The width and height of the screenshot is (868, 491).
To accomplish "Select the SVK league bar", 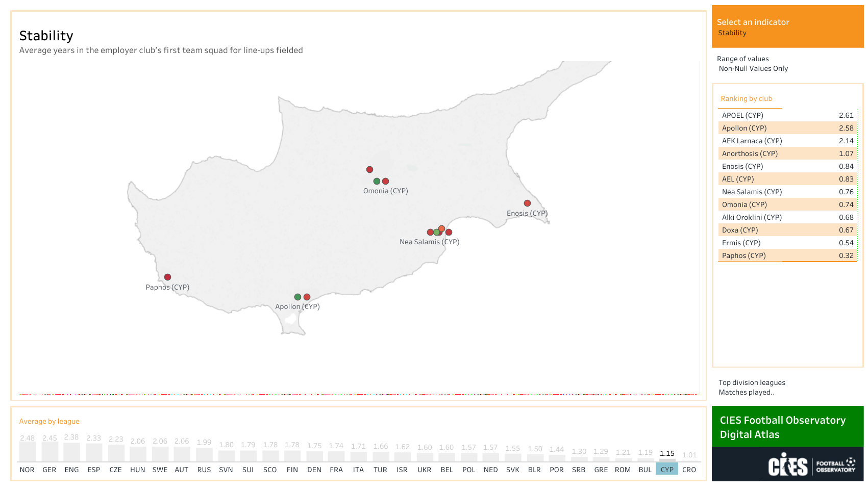I will coord(513,458).
